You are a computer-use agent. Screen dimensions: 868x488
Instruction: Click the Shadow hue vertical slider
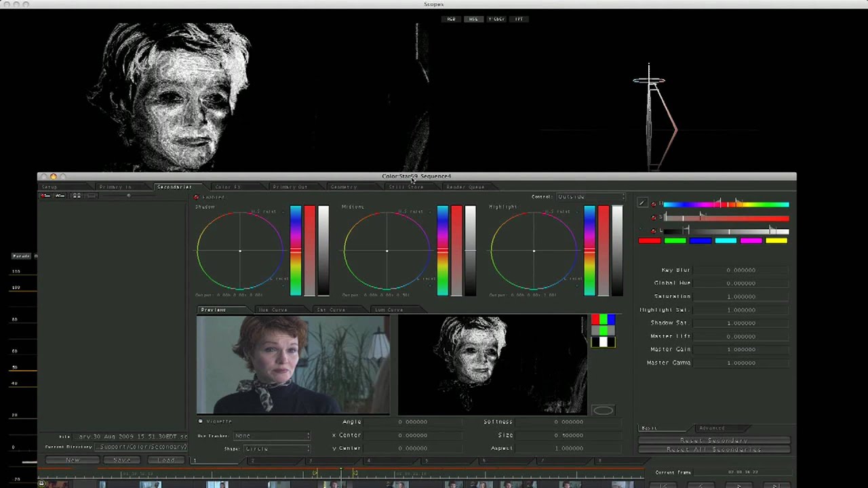[296, 251]
